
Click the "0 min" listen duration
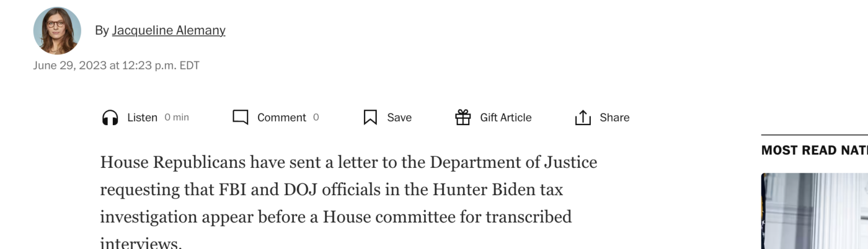point(176,118)
